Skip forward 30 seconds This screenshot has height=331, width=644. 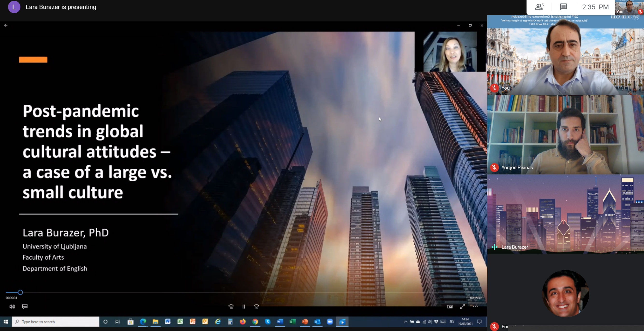click(256, 307)
